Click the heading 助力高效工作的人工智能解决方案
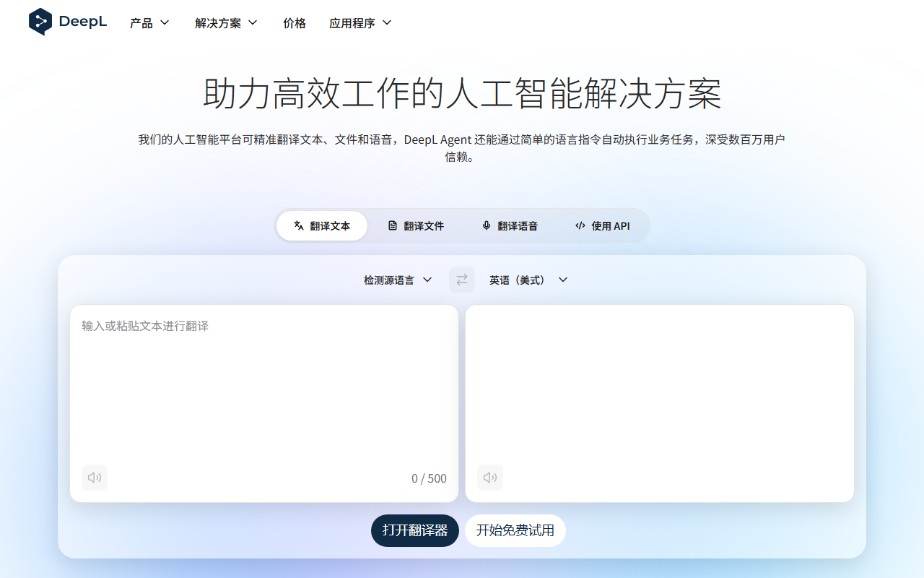Screen dimensions: 924x578 pyautogui.click(x=462, y=93)
